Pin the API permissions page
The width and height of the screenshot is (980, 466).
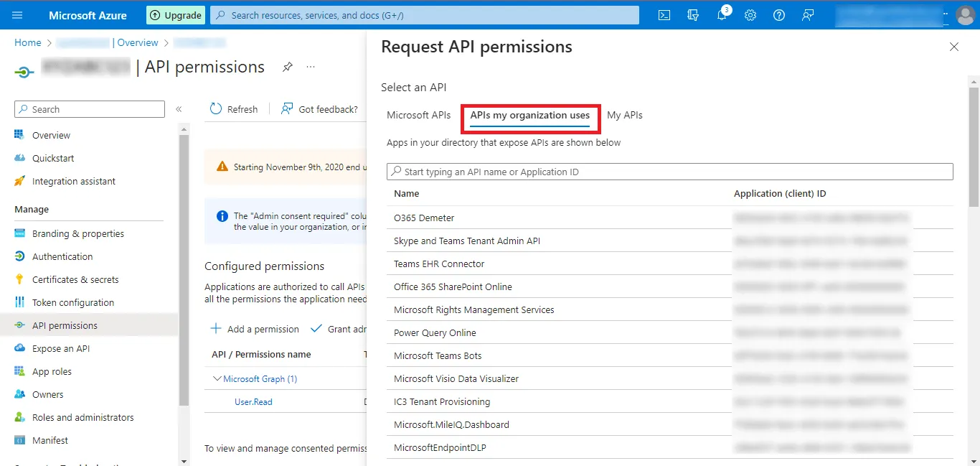click(x=287, y=67)
